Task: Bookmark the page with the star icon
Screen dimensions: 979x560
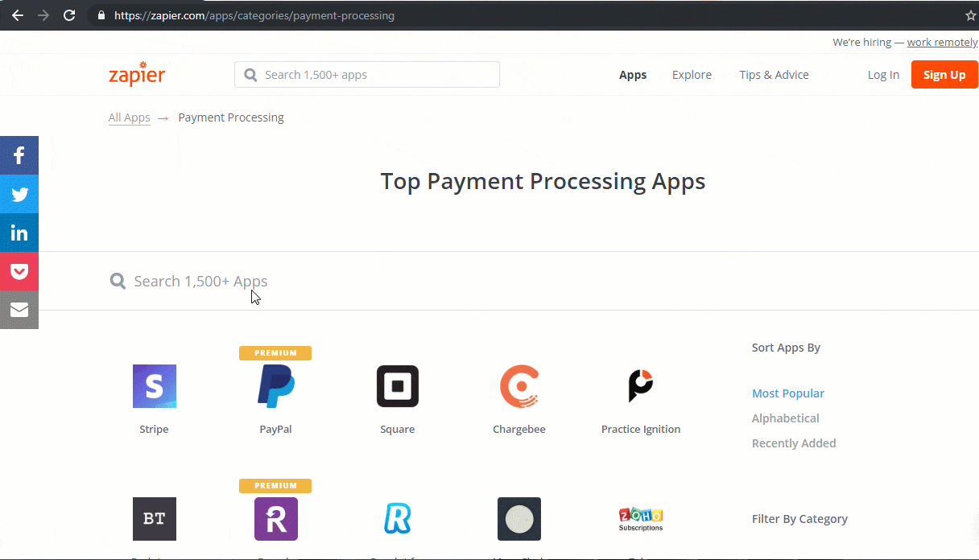Action: coord(971,15)
